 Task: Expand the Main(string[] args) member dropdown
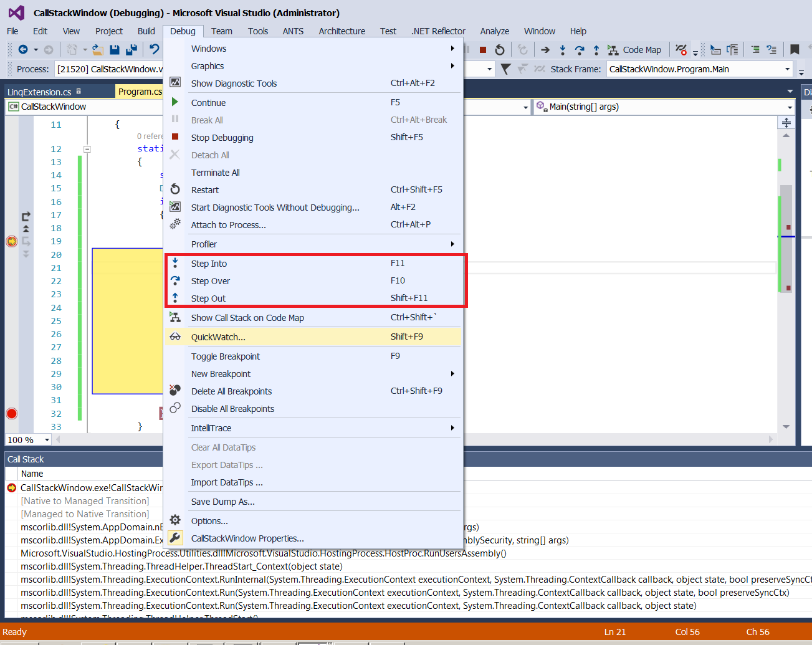(790, 107)
